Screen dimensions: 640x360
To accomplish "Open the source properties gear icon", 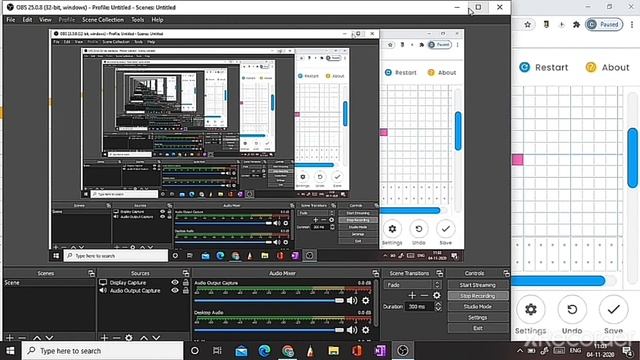I will pos(129,338).
